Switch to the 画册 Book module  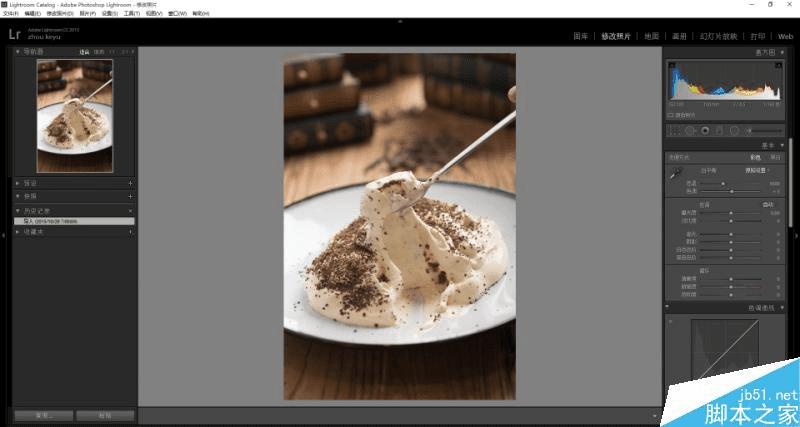[679, 36]
